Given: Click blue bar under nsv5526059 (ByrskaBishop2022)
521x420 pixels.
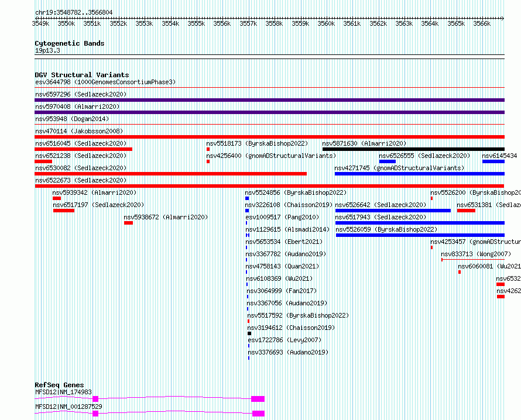Looking at the screenshot, I should coord(420,235).
